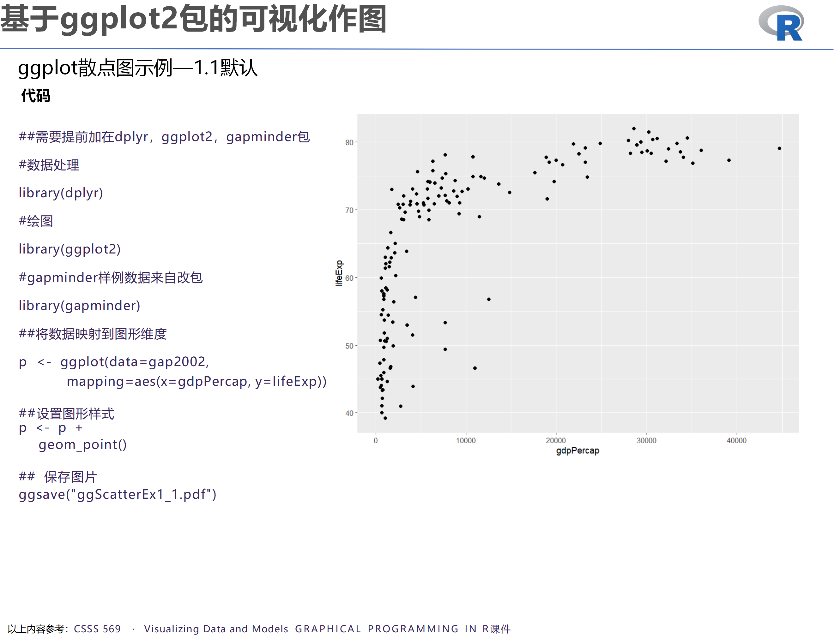
Task: Click the R logo icon
Action: click(x=781, y=23)
